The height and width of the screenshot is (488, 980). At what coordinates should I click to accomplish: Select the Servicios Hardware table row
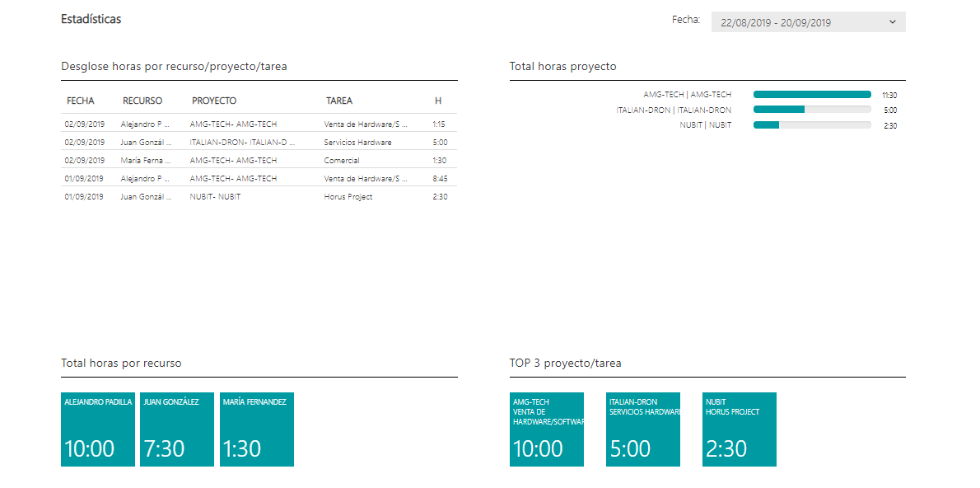[259, 142]
